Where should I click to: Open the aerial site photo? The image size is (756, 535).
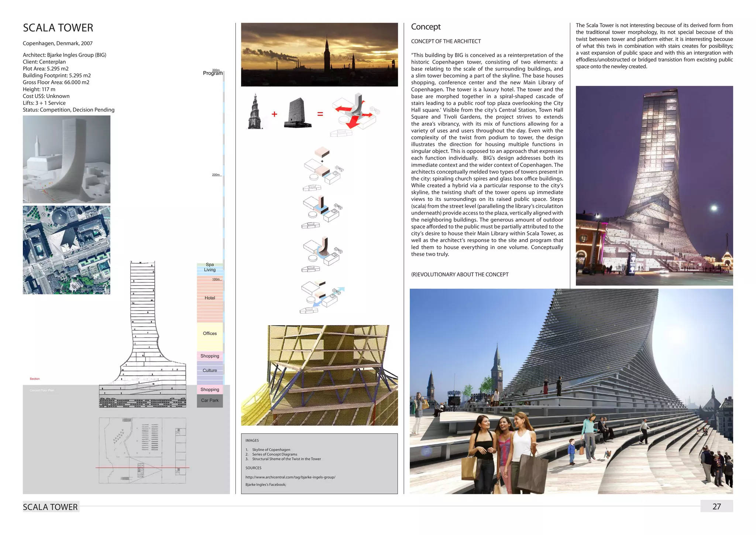click(x=66, y=250)
